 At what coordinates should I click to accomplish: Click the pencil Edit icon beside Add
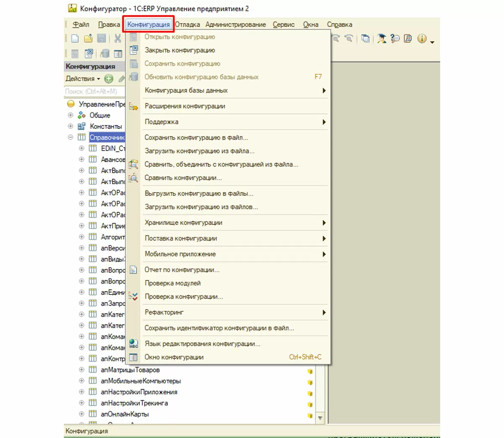coord(122,78)
